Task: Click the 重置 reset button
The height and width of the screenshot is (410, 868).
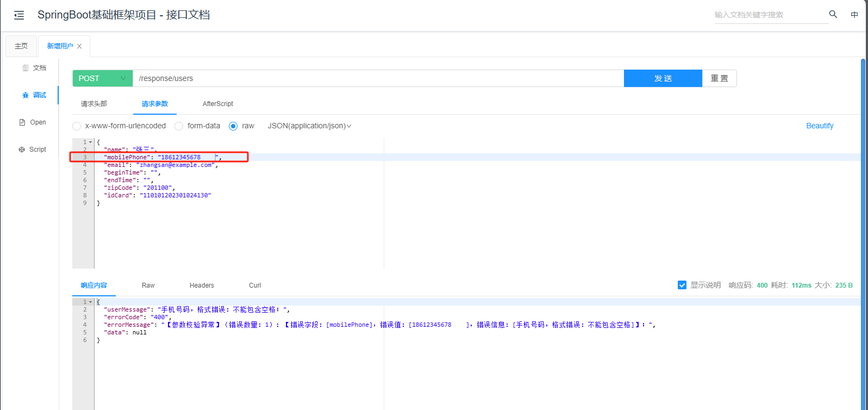Action: click(720, 78)
